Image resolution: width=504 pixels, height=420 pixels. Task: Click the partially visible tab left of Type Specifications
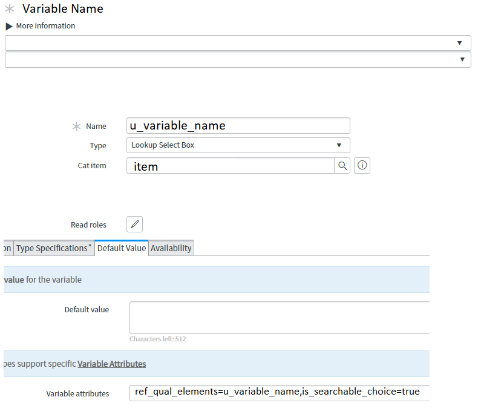pyautogui.click(x=7, y=248)
